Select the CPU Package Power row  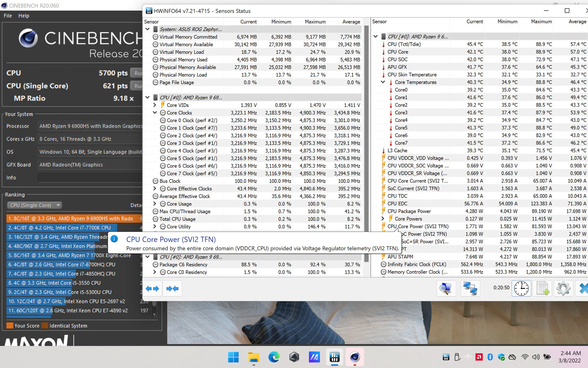pos(479,211)
